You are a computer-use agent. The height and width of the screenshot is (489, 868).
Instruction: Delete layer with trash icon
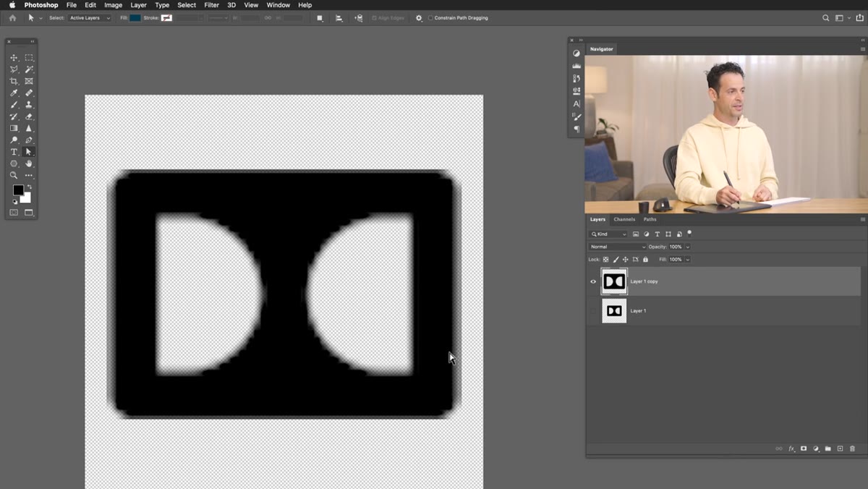coord(853,448)
